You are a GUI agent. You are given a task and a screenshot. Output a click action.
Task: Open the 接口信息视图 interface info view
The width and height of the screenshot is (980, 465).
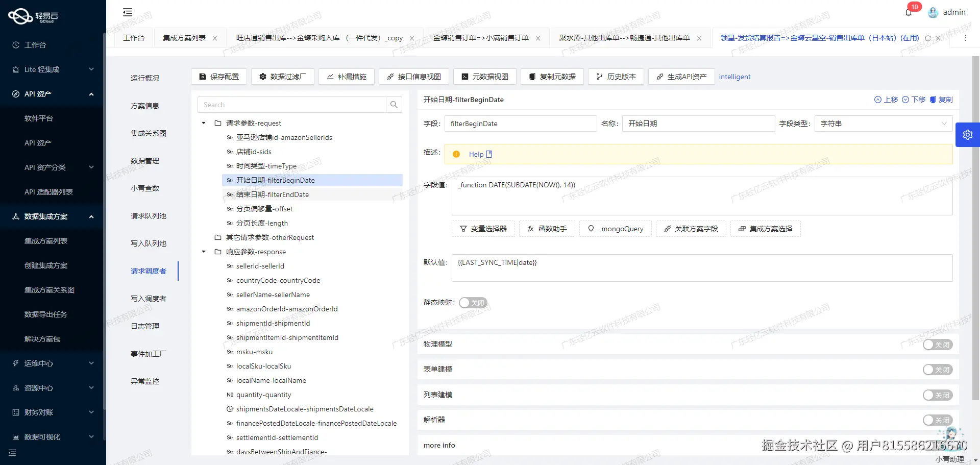pos(413,77)
